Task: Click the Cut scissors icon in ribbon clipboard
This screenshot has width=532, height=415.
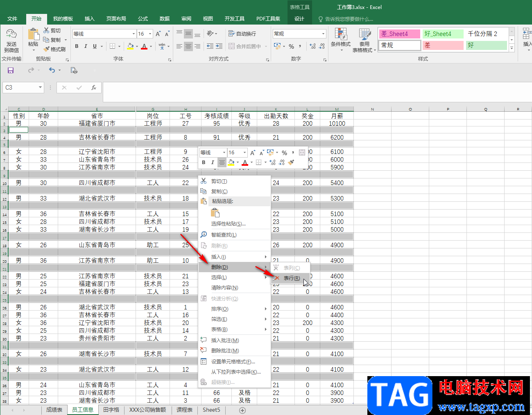Action: (x=46, y=30)
